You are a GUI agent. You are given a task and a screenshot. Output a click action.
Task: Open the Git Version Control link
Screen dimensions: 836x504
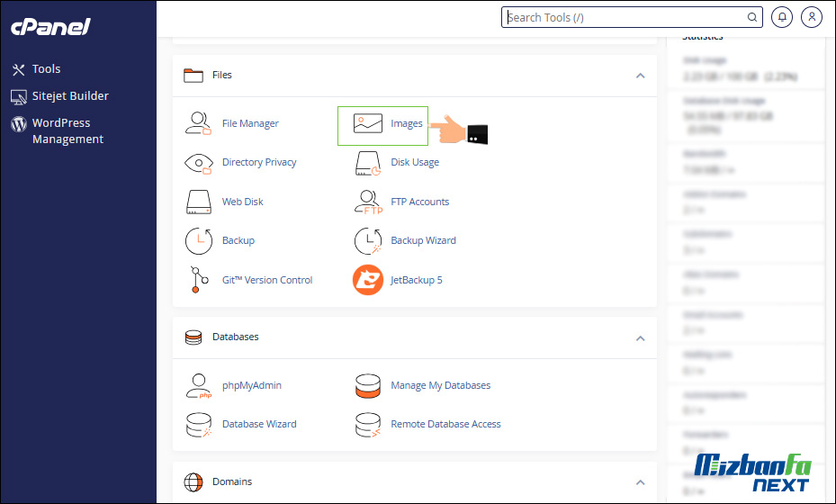click(267, 280)
